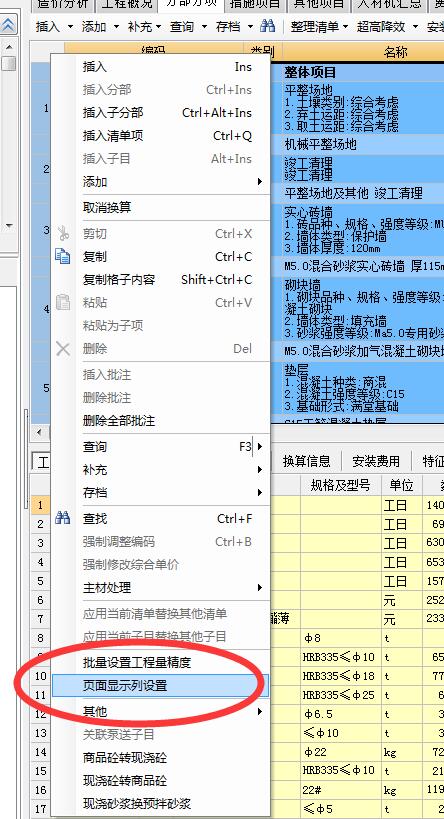Click the 单位 column header in lower table
The image size is (444, 819).
point(402,485)
